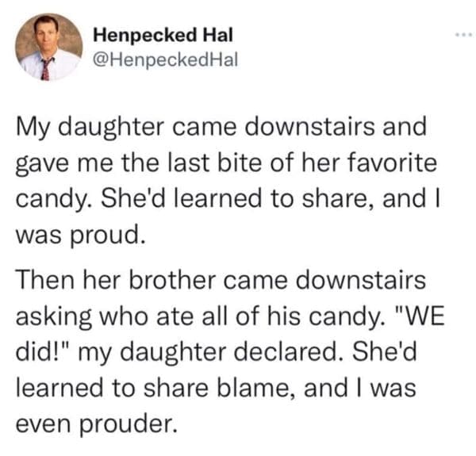This screenshot has height=456, width=476.
Task: Click the word "Henpecked" in the display name
Action: [x=144, y=36]
